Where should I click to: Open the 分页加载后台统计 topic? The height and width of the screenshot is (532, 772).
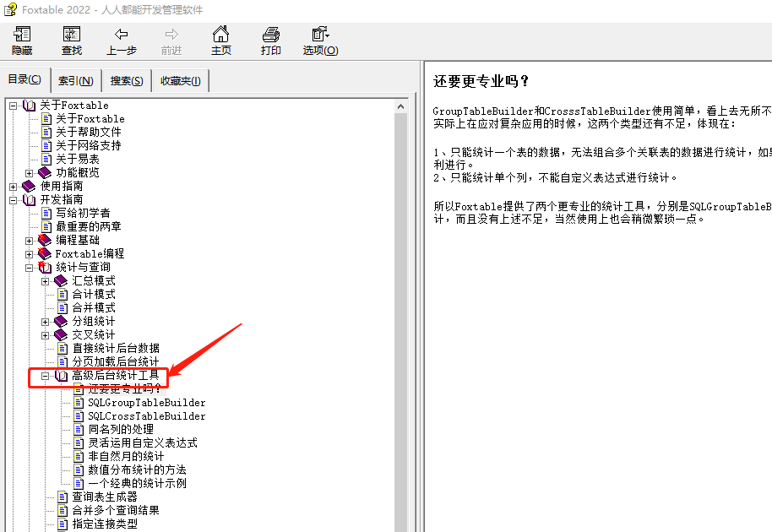click(x=116, y=361)
